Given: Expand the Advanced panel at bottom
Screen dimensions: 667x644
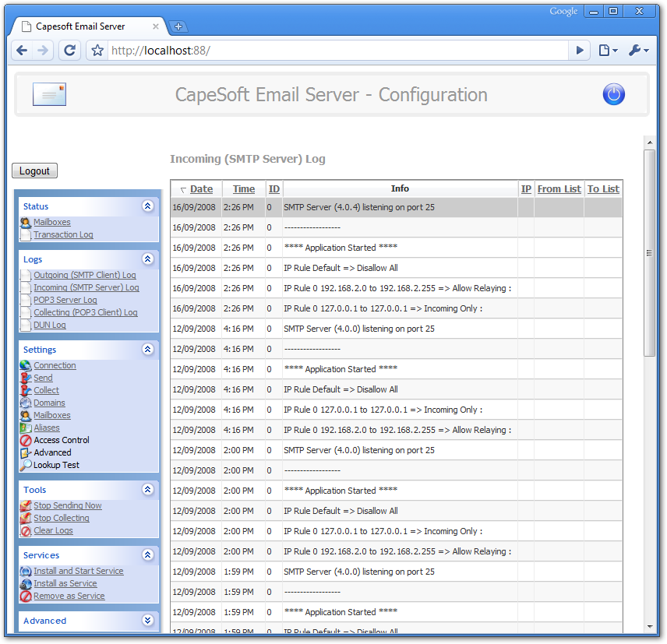Looking at the screenshot, I should click(147, 621).
